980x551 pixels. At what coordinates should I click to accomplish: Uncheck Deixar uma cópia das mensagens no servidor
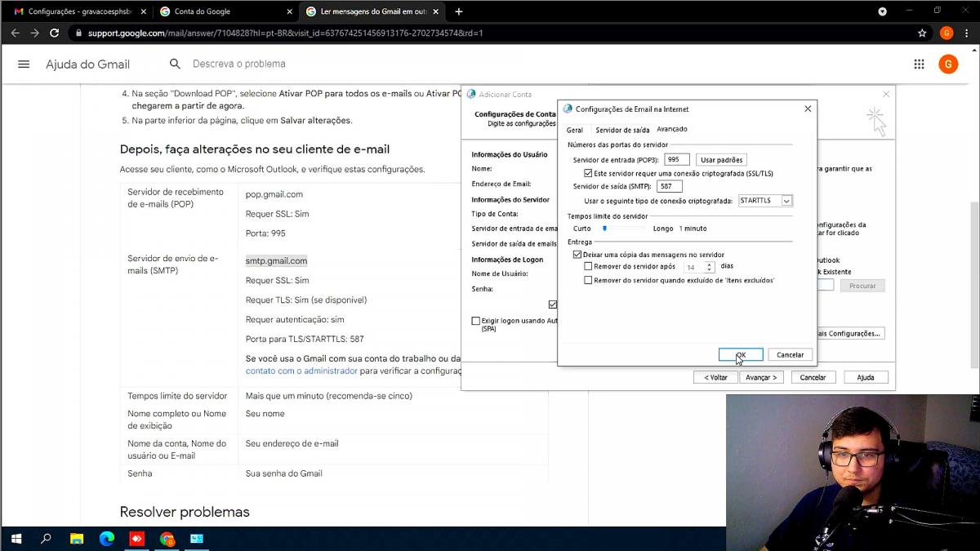point(577,255)
